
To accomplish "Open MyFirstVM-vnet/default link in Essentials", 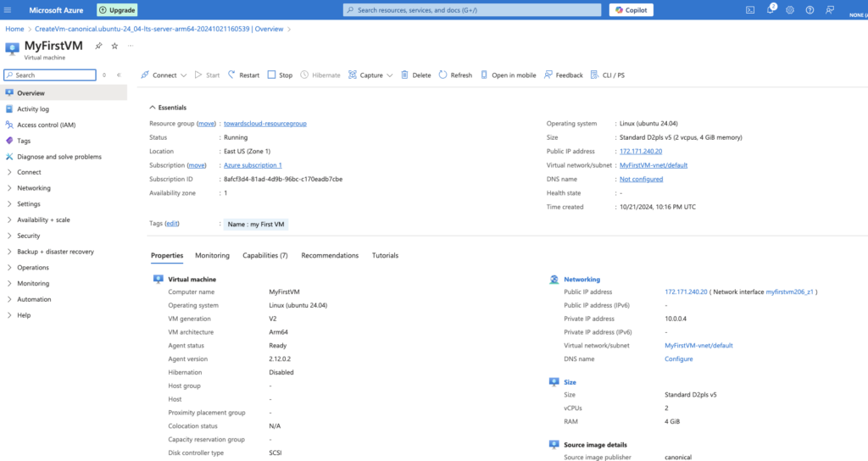I will pyautogui.click(x=654, y=165).
